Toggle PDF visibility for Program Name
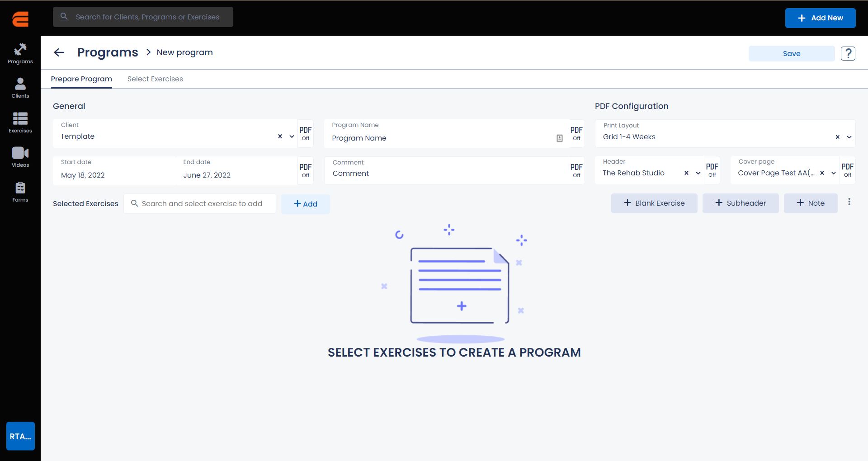The height and width of the screenshot is (461, 868). (x=576, y=133)
